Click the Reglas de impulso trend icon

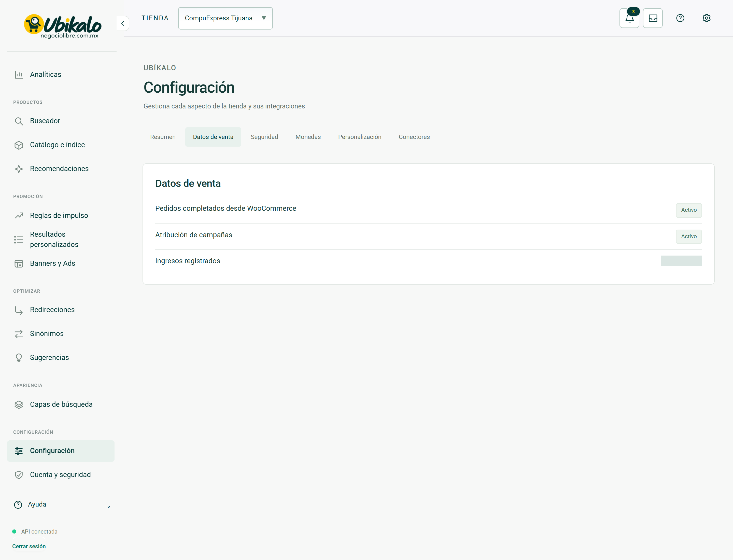coord(19,216)
